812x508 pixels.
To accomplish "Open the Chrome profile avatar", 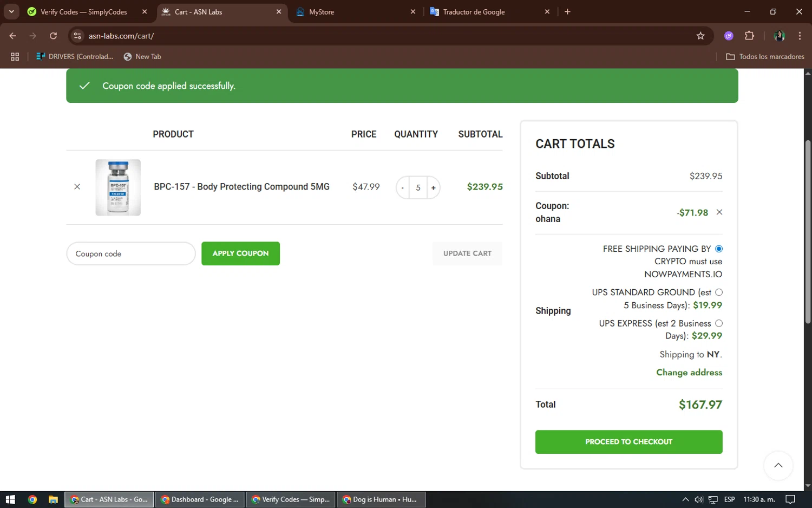I will tap(780, 36).
